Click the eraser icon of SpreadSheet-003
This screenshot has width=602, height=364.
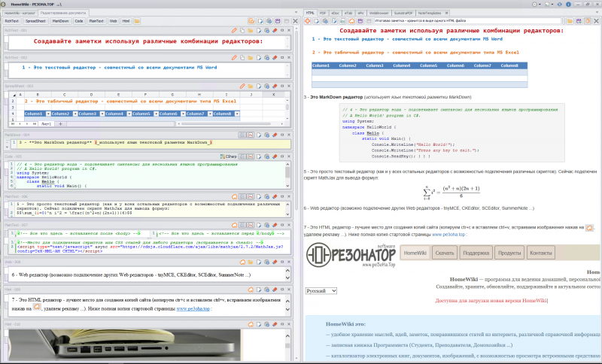[x=275, y=86]
